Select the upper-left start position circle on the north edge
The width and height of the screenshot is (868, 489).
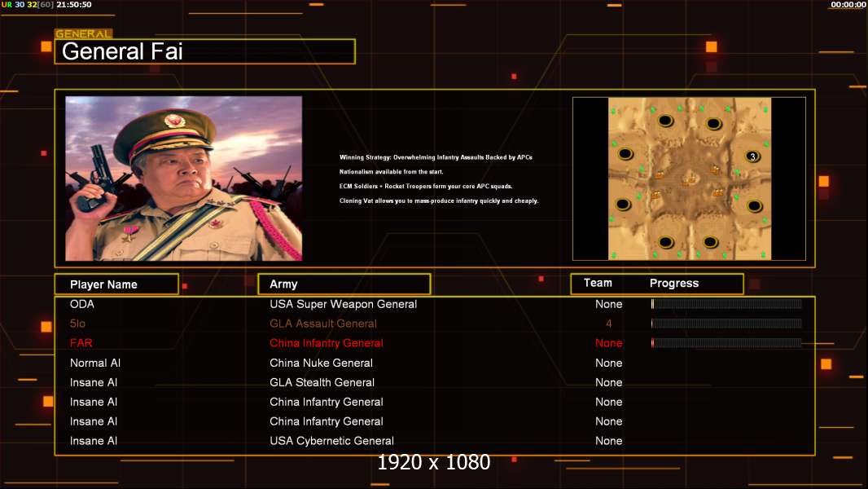point(665,121)
